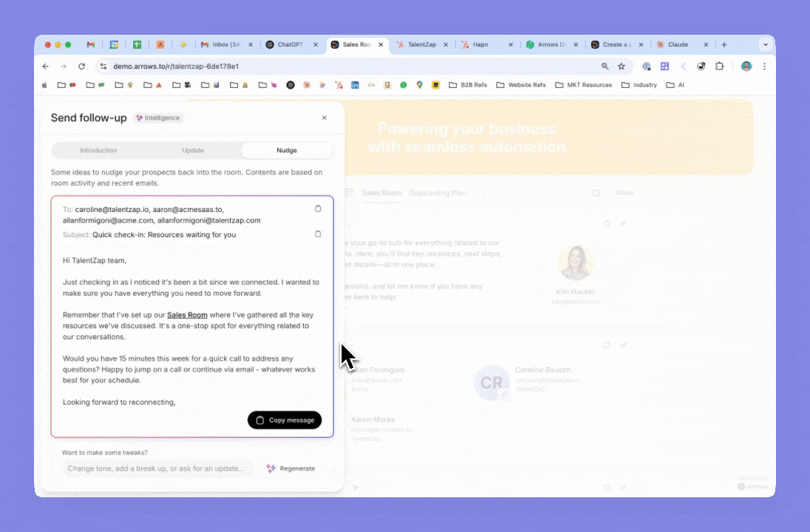The width and height of the screenshot is (810, 532).
Task: Open the MKT Resources bookmark folder
Action: click(584, 85)
